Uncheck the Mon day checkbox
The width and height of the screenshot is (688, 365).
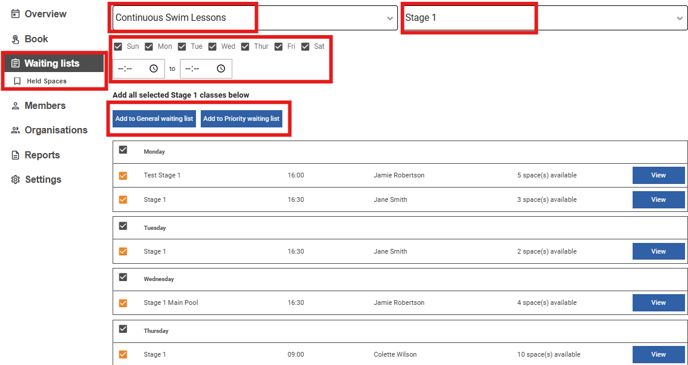tap(149, 47)
